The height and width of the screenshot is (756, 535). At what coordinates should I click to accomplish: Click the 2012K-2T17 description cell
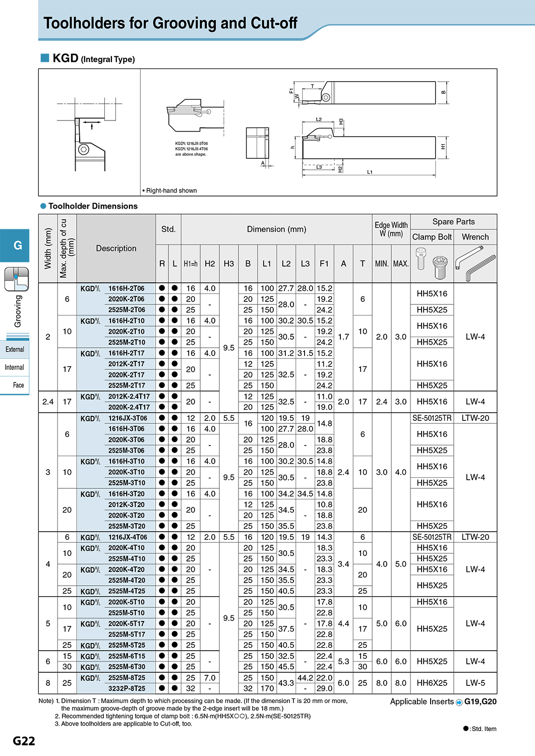point(127,364)
